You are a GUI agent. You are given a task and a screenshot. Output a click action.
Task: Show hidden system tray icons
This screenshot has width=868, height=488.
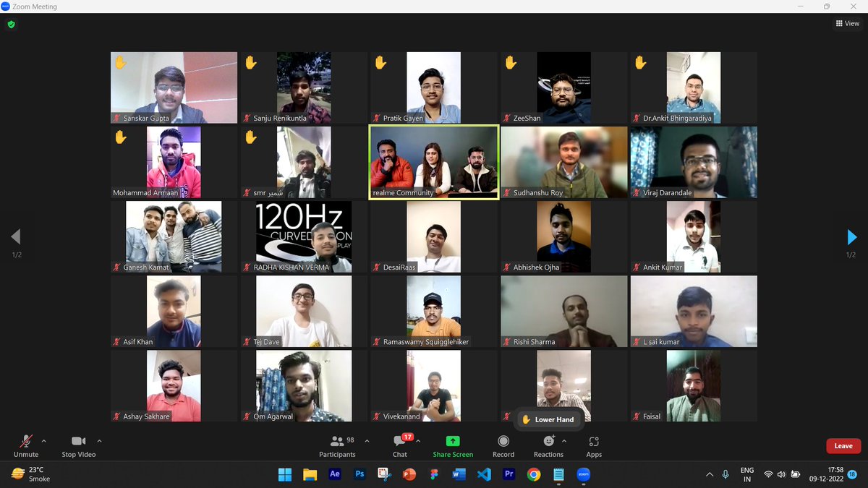[710, 474]
